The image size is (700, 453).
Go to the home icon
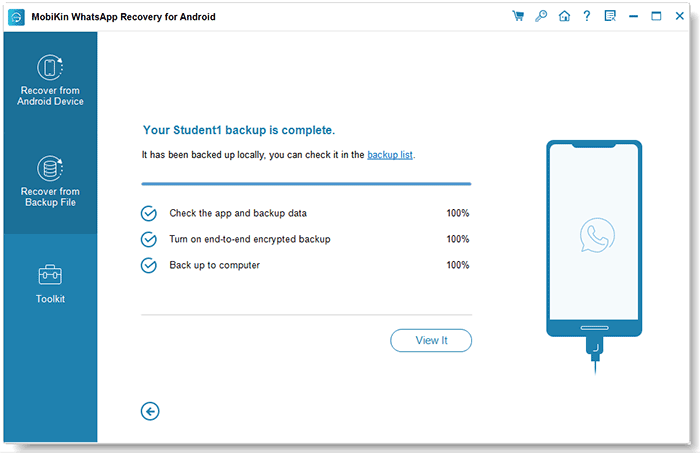click(564, 16)
